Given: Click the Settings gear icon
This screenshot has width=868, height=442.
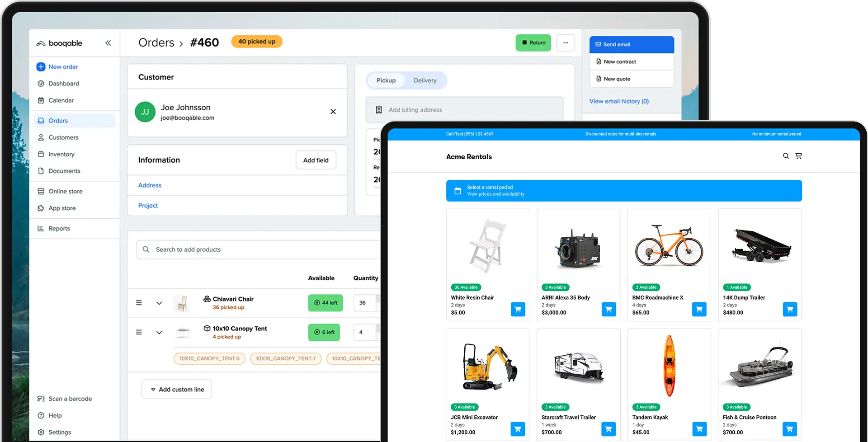Looking at the screenshot, I should (x=41, y=432).
